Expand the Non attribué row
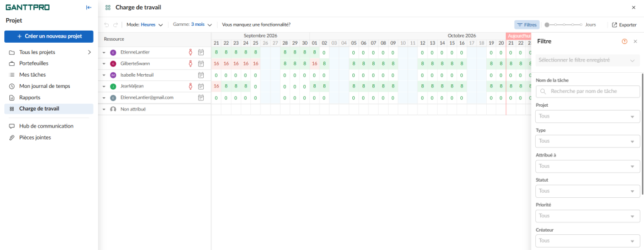The width and height of the screenshot is (644, 250). [x=104, y=109]
